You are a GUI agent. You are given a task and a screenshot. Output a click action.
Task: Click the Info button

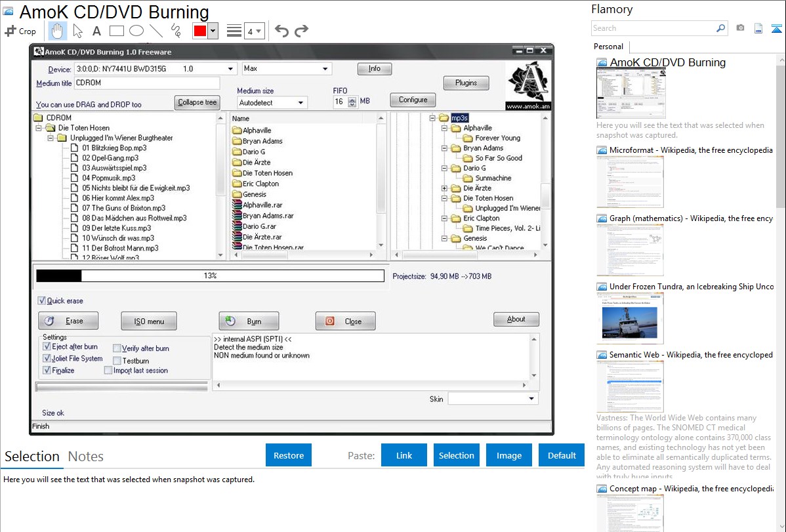coord(375,69)
